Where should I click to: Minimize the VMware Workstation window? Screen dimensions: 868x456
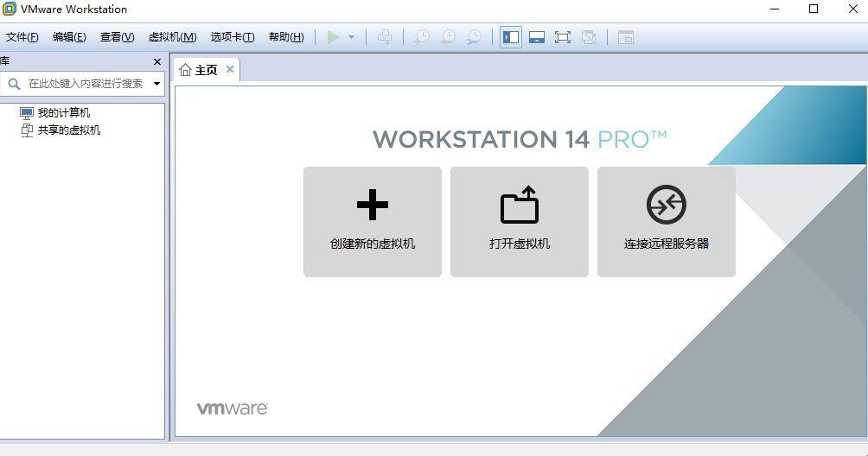(775, 9)
